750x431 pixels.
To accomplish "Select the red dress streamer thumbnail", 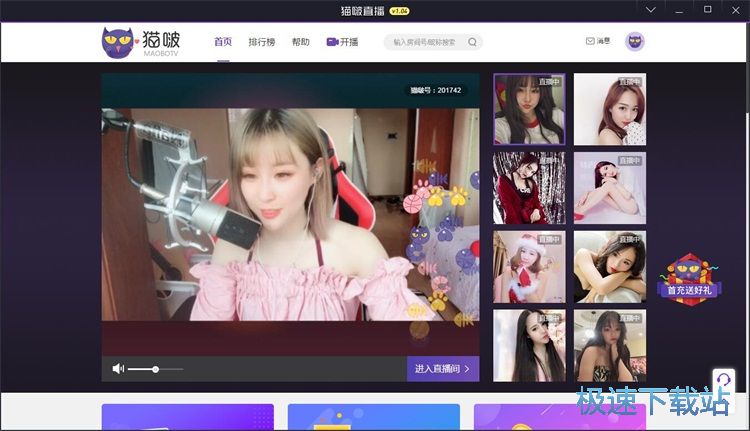I will coord(529,188).
